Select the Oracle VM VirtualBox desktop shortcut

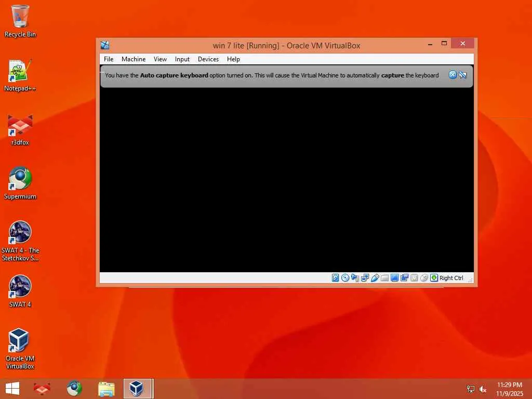[20, 349]
